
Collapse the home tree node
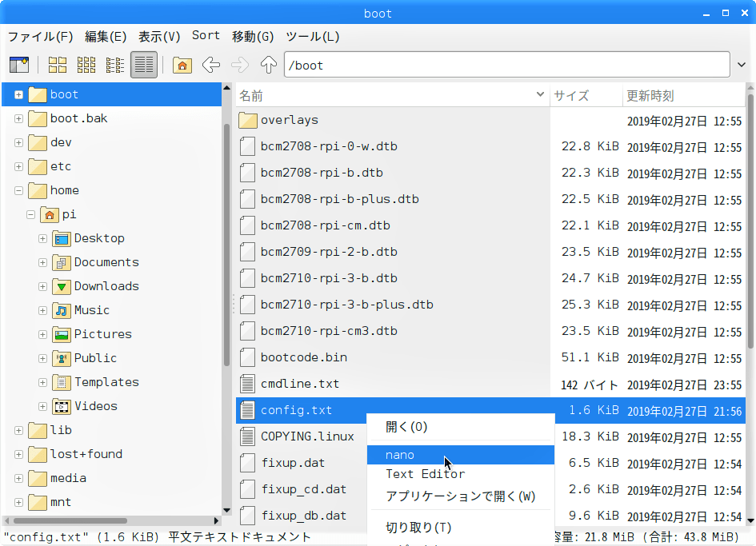pyautogui.click(x=19, y=190)
